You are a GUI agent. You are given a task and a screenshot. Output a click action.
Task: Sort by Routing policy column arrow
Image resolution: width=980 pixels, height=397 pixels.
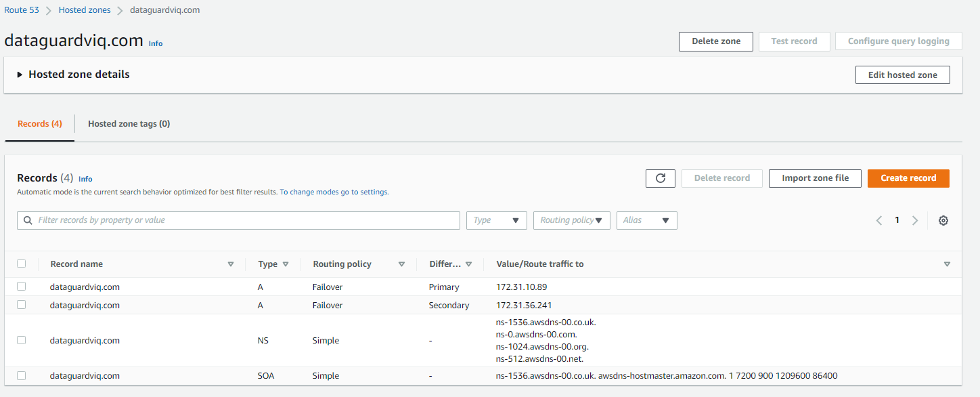pos(401,264)
